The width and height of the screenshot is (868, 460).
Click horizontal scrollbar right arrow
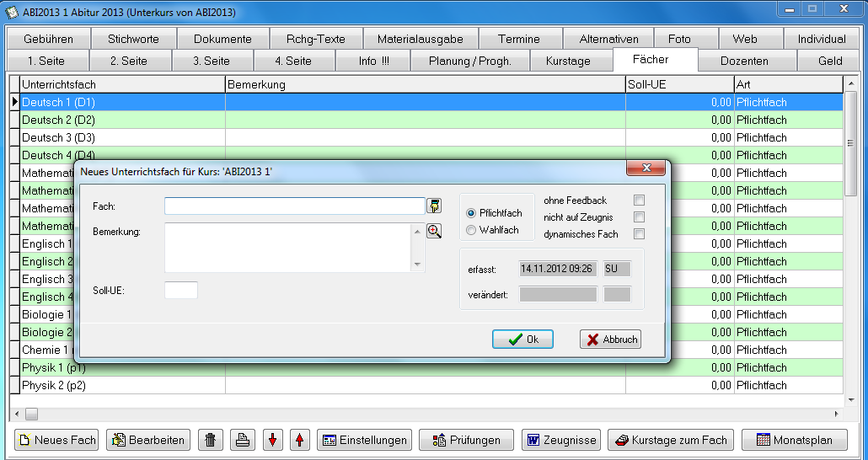point(837,414)
